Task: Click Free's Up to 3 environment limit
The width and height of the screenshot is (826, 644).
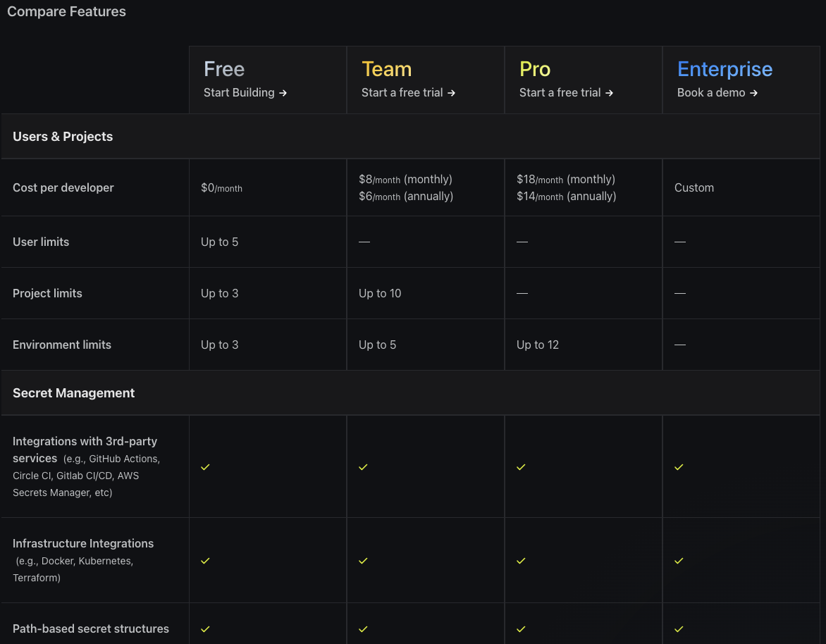Action: coord(220,345)
